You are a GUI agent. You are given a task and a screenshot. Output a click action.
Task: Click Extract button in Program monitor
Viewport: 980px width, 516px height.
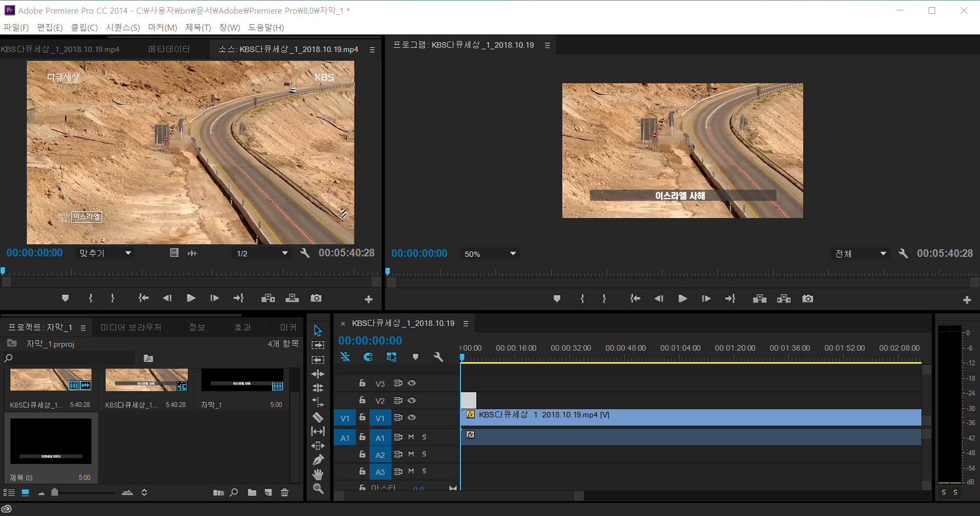(x=783, y=299)
